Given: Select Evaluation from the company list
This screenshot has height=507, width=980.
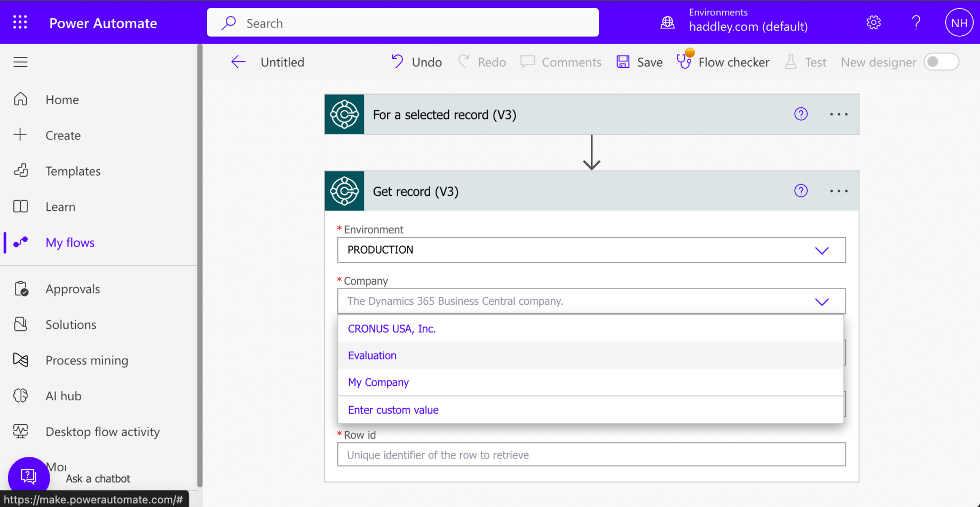Looking at the screenshot, I should point(372,355).
